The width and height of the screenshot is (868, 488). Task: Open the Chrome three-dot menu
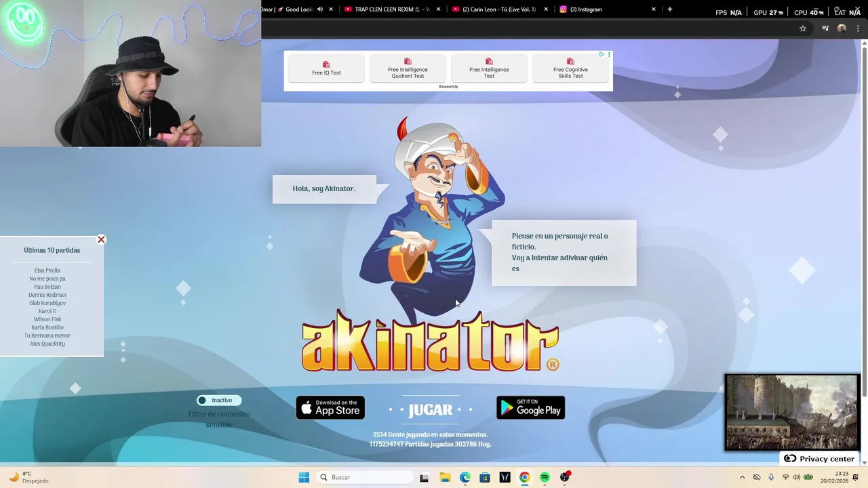coord(858,28)
